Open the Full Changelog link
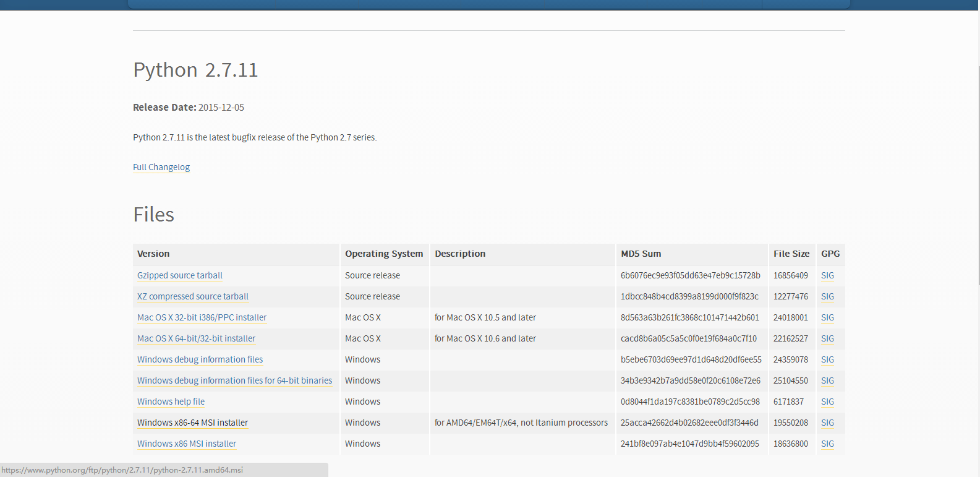This screenshot has width=980, height=477. coord(161,167)
